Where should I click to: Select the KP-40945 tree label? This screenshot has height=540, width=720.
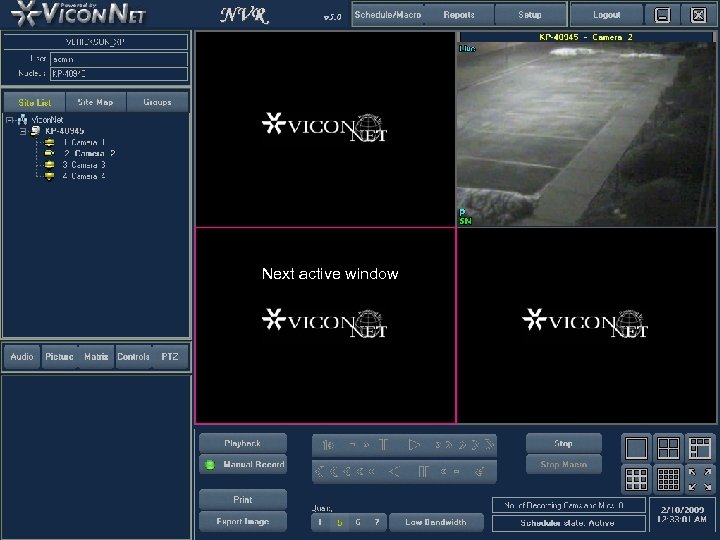click(64, 131)
